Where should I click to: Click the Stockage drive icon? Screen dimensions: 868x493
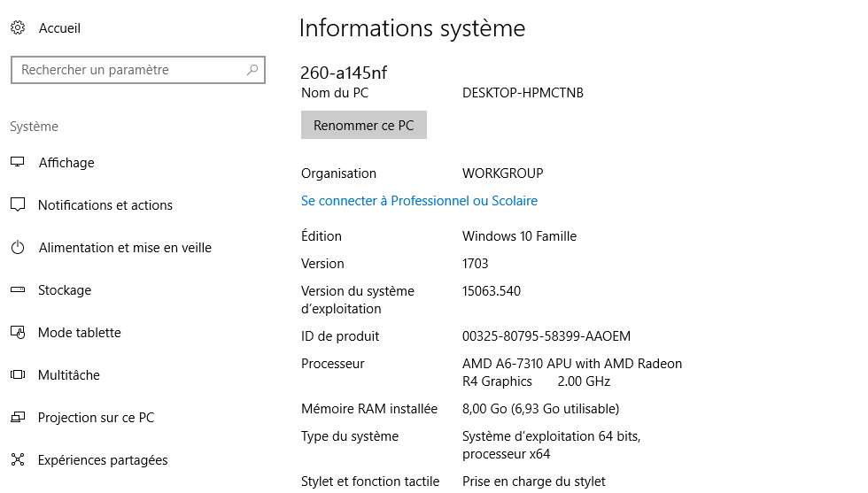(18, 290)
